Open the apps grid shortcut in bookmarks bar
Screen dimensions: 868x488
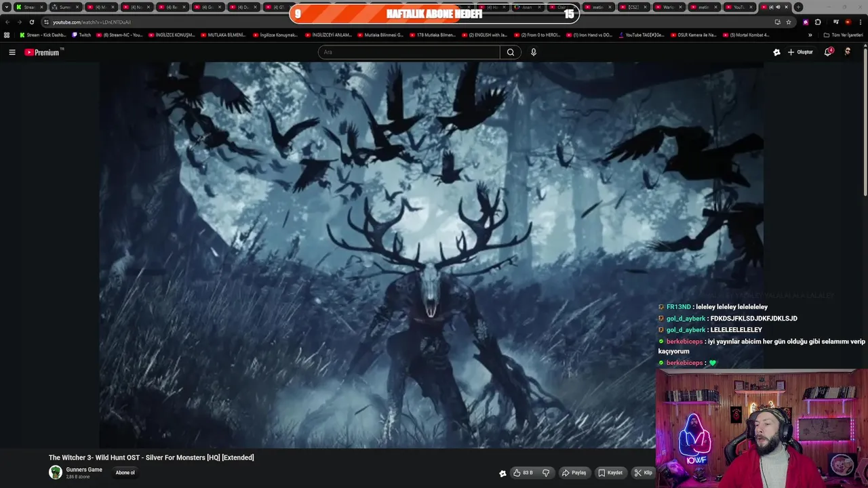click(7, 35)
